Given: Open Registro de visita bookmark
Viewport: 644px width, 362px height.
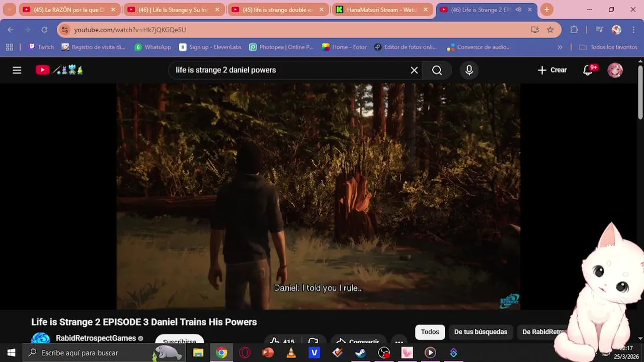Looking at the screenshot, I should [94, 47].
